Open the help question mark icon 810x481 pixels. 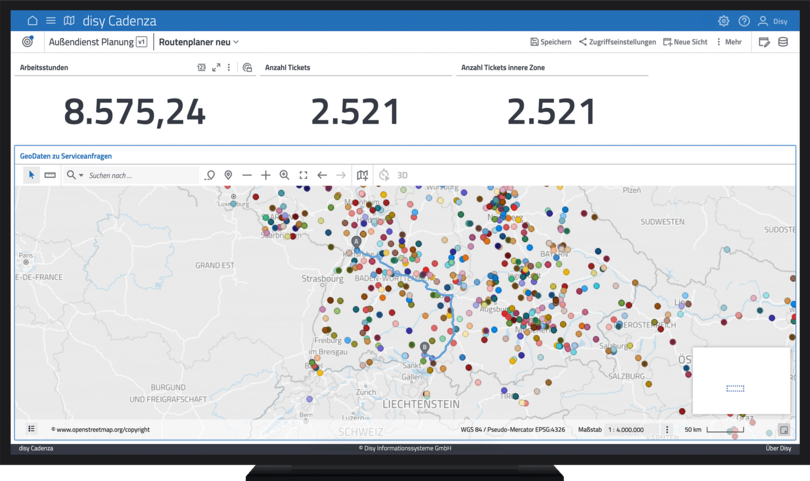[x=744, y=21]
